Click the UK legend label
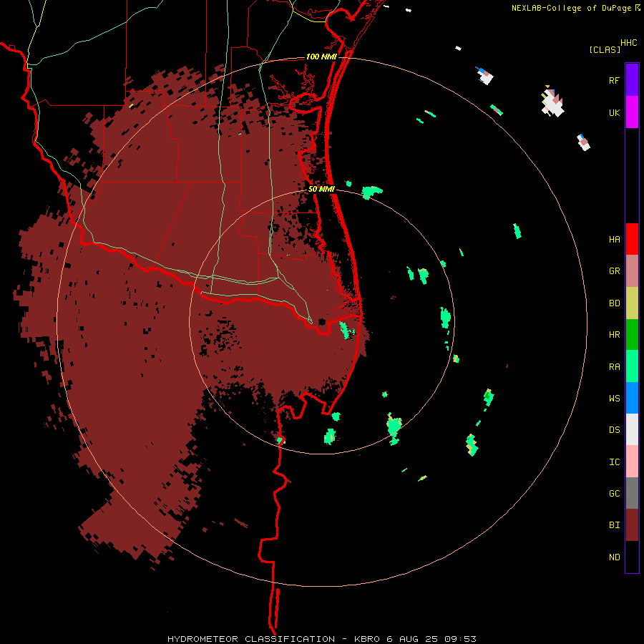This screenshot has height=644, width=644. (615, 112)
